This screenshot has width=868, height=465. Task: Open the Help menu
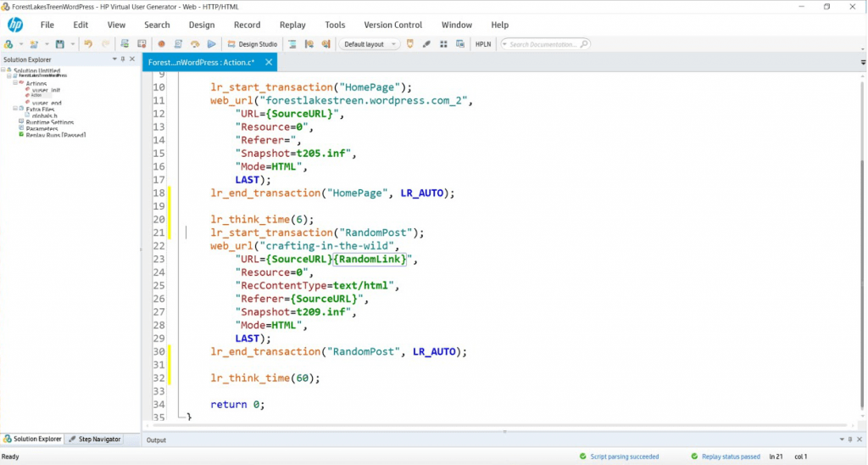point(500,25)
